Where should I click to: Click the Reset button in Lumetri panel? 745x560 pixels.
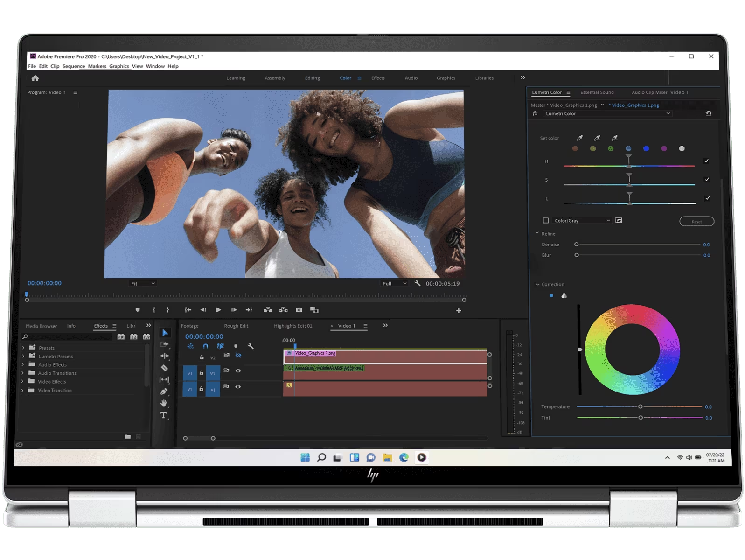pos(696,221)
